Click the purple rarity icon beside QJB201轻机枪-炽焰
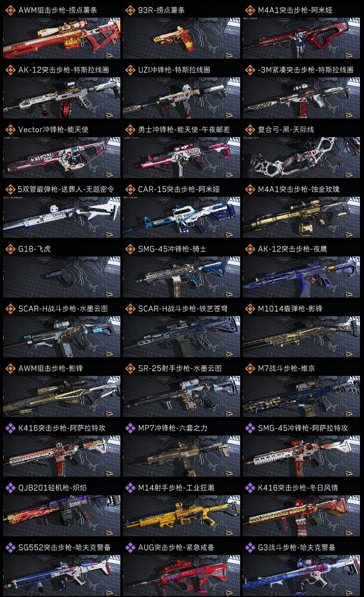Screen dimensions: 364x597 (10, 488)
